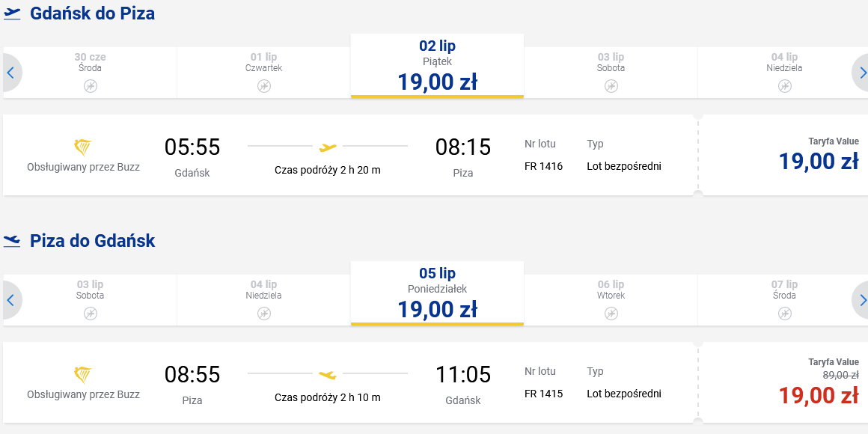The width and height of the screenshot is (868, 434).
Task: Click the Ryanair harp logo on the 05:55 flight
Action: click(x=83, y=148)
